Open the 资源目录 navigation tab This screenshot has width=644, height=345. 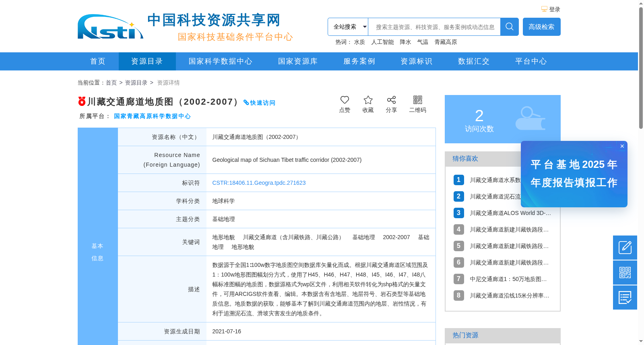coord(147,61)
